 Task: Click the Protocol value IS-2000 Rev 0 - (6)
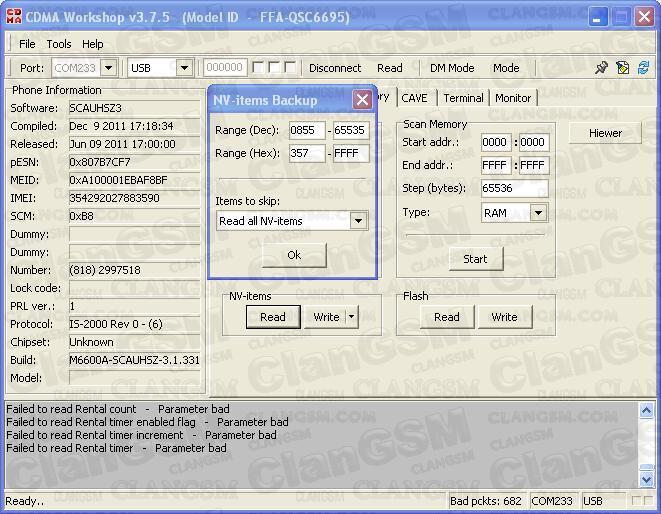(x=134, y=324)
